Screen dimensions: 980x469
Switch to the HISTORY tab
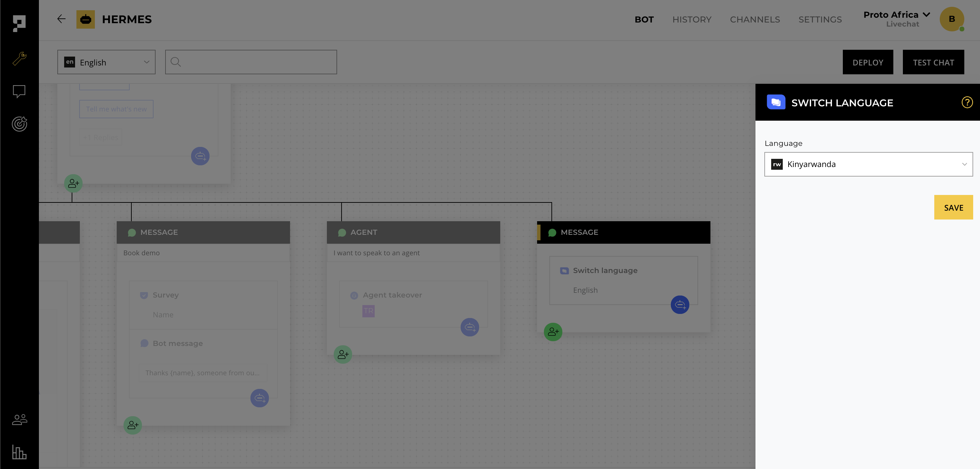(x=691, y=19)
